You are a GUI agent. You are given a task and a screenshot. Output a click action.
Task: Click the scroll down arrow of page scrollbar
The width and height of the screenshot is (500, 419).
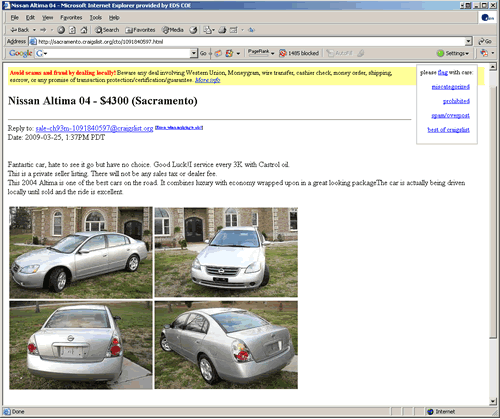[x=493, y=401]
